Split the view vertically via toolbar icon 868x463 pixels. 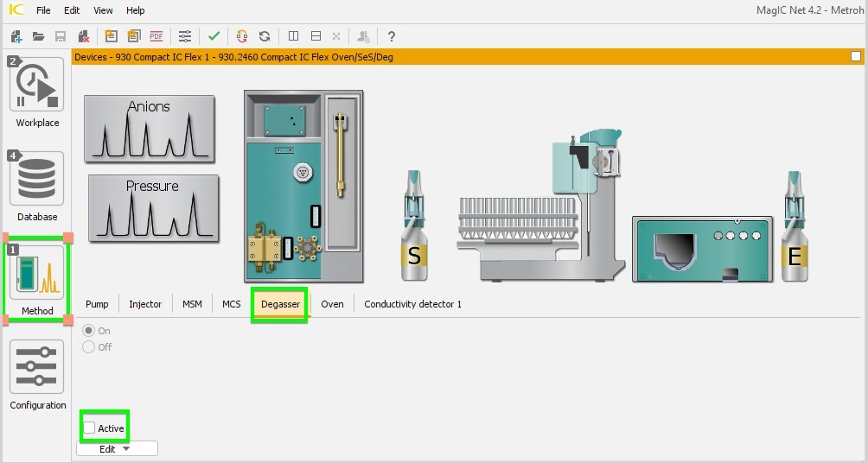click(293, 36)
